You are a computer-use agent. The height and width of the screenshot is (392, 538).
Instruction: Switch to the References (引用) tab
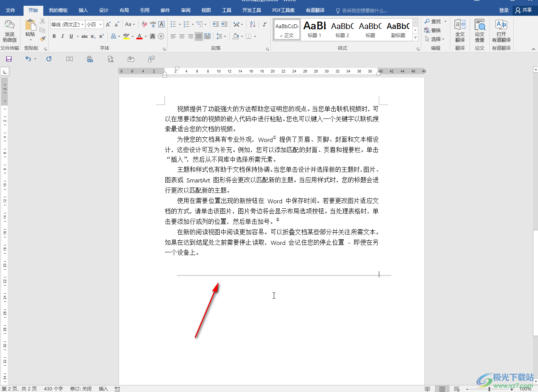[x=145, y=10]
